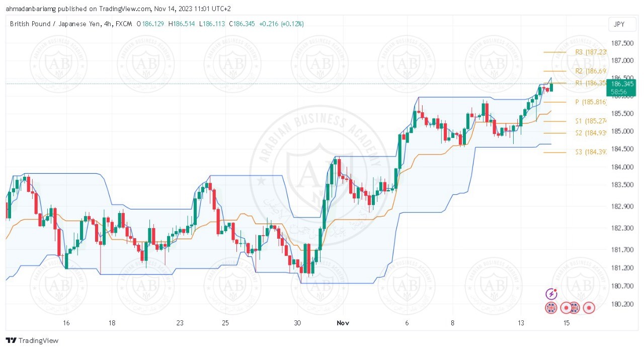
Task: Select the S3 pivot label
Action: (x=592, y=152)
